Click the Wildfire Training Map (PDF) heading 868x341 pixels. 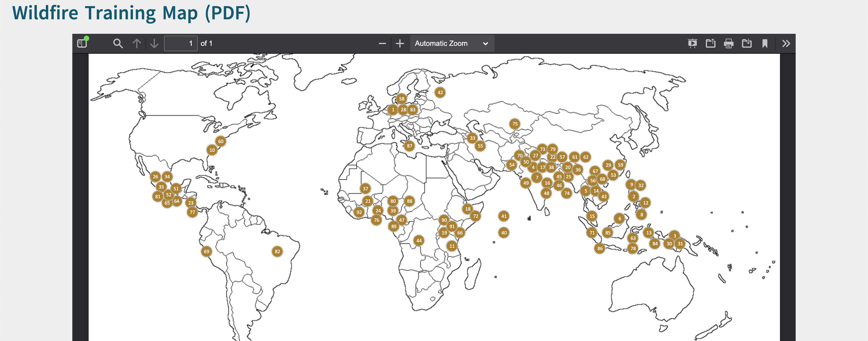132,13
